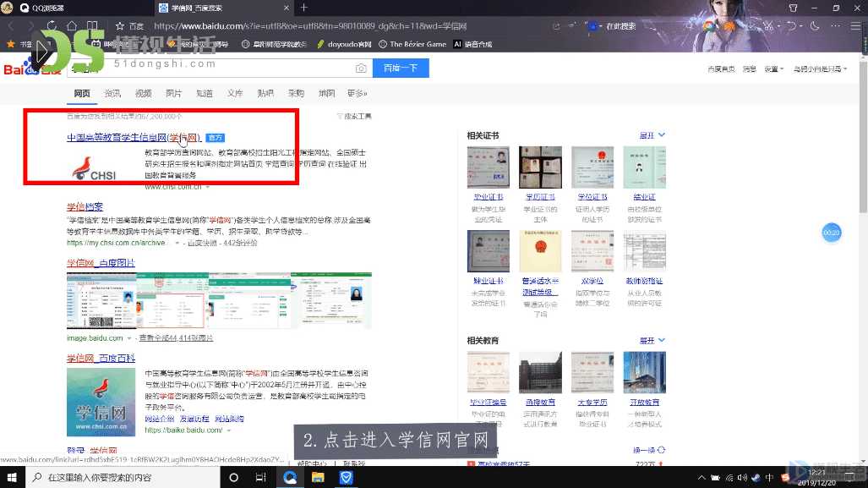Expand the 更多 search categories
The image size is (868, 488).
tap(357, 93)
